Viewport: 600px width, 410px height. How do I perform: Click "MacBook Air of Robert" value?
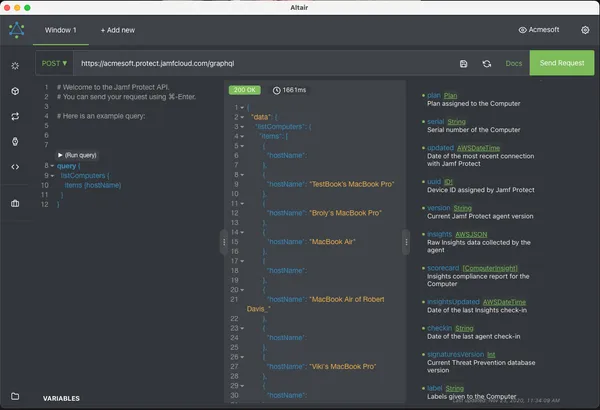346,299
